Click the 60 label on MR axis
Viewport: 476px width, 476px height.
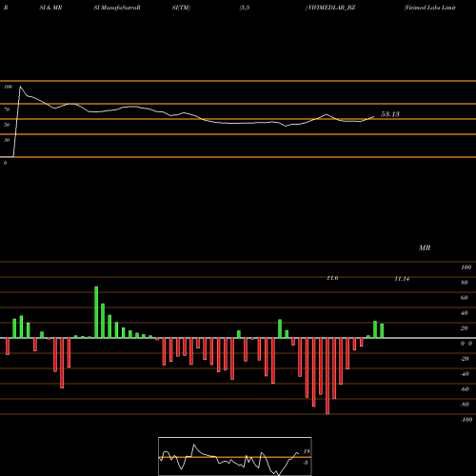pyautogui.click(x=465, y=298)
